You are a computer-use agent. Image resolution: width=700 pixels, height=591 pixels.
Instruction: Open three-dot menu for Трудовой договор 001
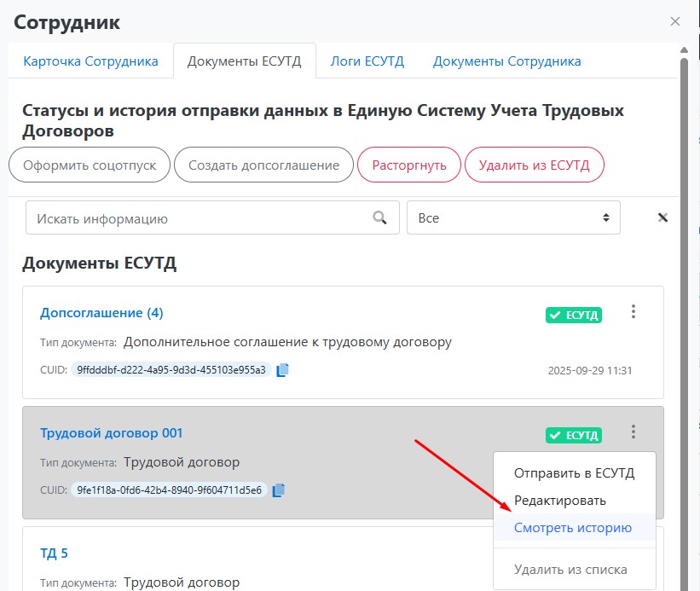(x=633, y=432)
